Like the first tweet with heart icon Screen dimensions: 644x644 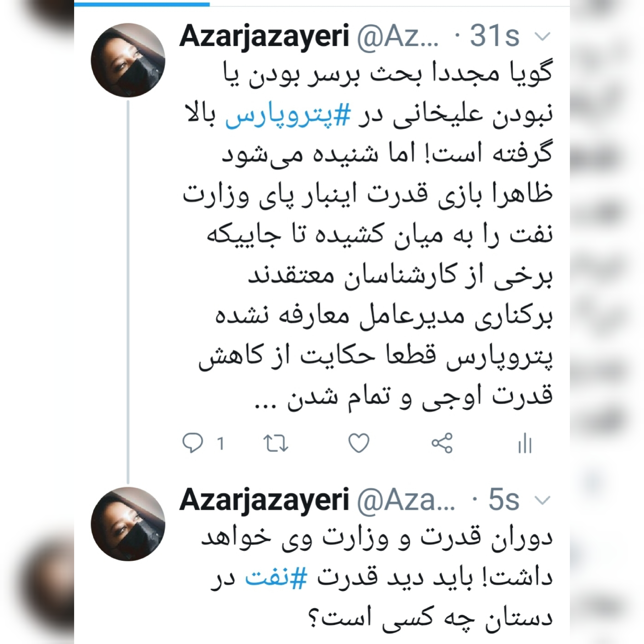point(359,443)
